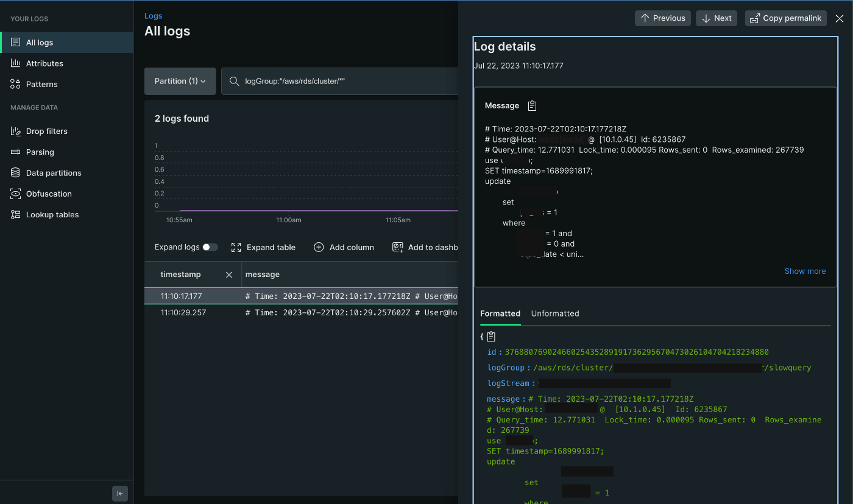Remove the timestamp column with X
The image size is (853, 504).
(229, 275)
